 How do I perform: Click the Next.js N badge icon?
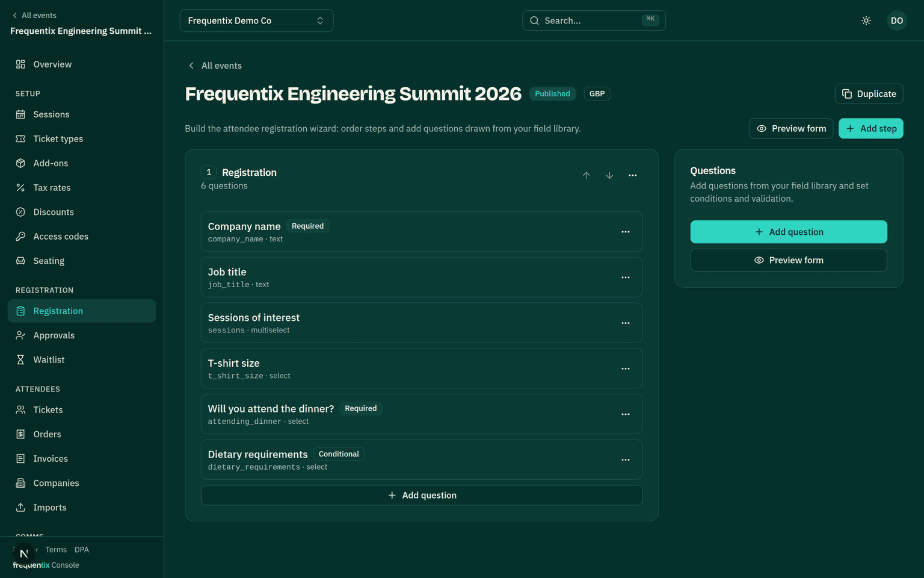pos(24,554)
